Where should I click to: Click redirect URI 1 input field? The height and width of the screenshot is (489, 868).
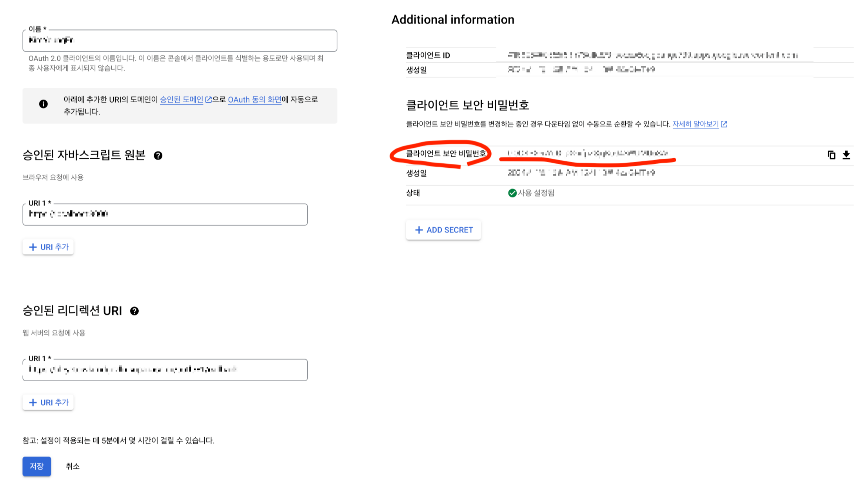click(165, 370)
